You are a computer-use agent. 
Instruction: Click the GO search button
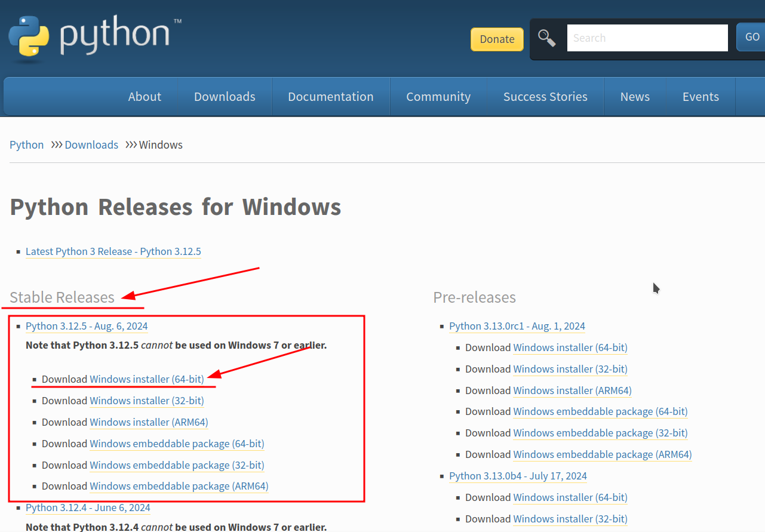click(751, 38)
